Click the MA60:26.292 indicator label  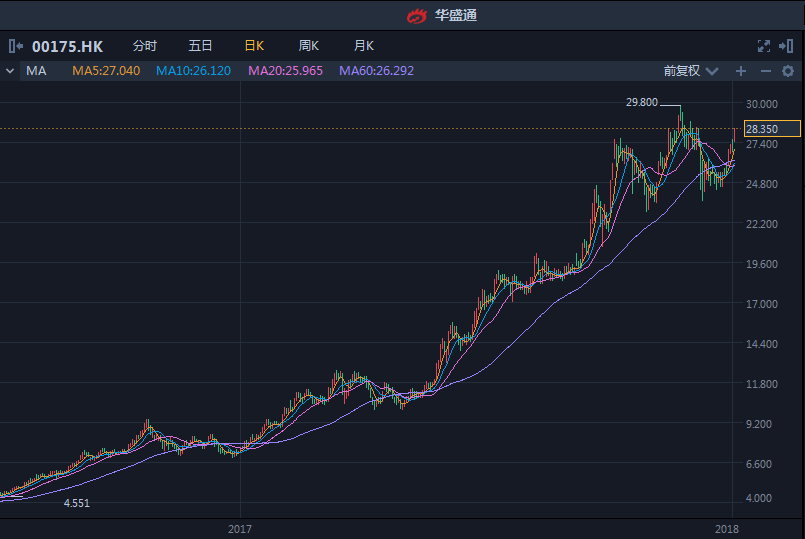[x=376, y=71]
